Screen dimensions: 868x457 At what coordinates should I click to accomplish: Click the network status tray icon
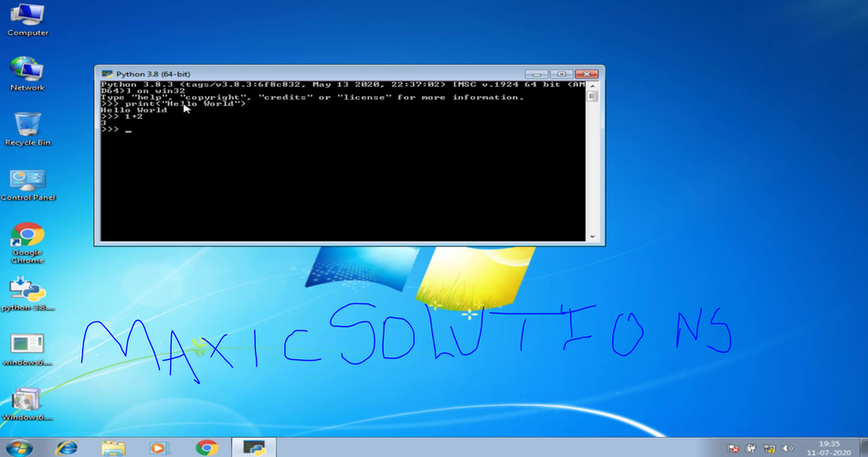pyautogui.click(x=768, y=449)
